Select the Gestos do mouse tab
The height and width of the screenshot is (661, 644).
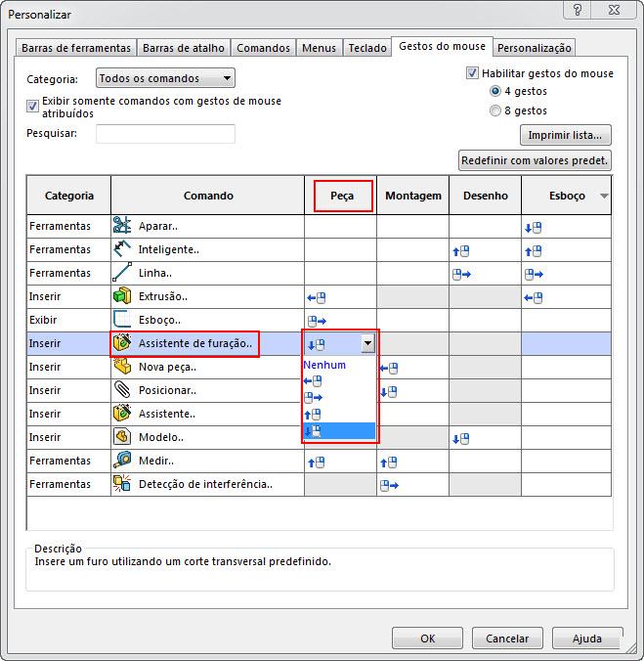coord(443,46)
